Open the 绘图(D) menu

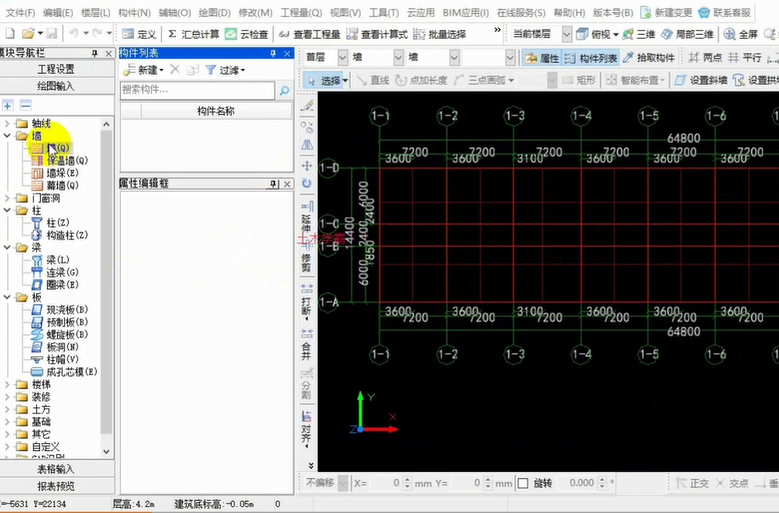click(214, 12)
